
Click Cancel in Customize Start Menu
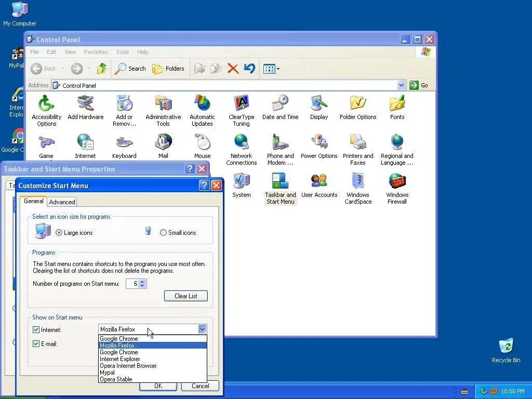tap(200, 386)
